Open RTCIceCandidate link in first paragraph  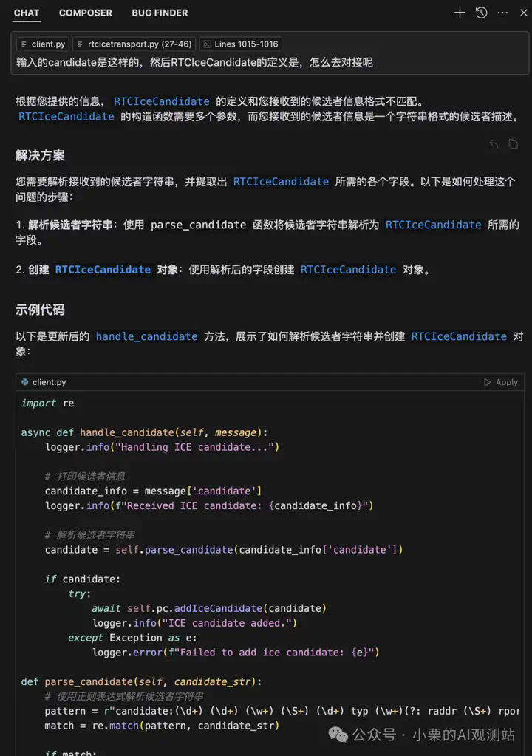161,101
